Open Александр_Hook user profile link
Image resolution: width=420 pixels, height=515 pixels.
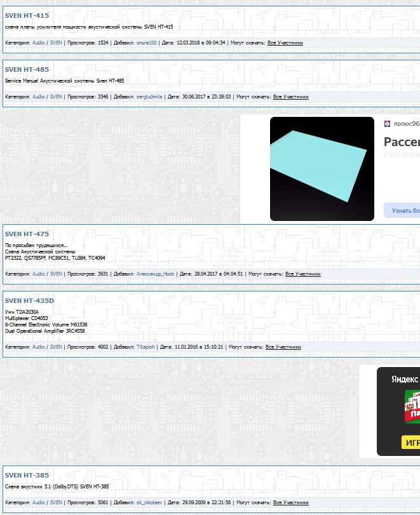[x=155, y=274]
